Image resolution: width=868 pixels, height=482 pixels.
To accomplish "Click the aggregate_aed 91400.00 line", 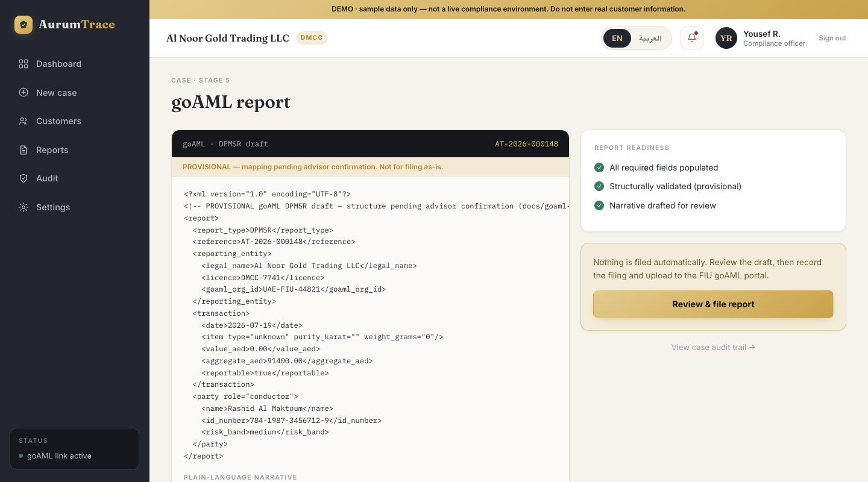I will [x=287, y=361].
